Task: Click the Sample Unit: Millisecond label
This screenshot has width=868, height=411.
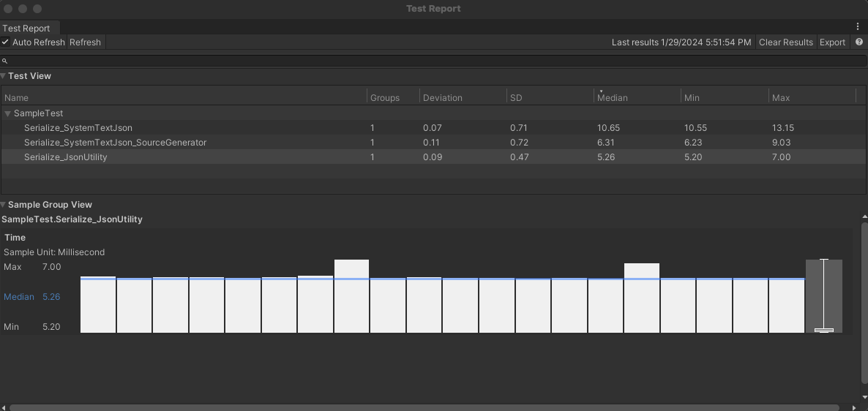Action: pos(54,252)
